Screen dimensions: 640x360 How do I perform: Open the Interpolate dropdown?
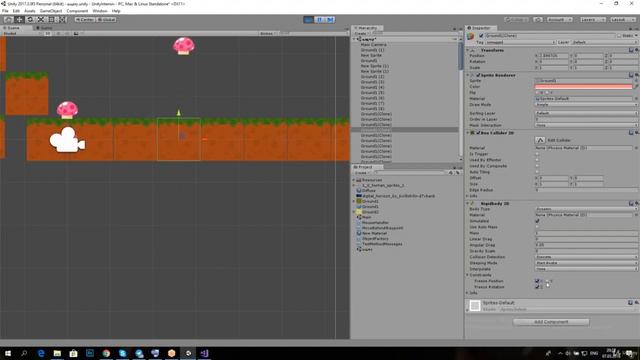(587, 269)
